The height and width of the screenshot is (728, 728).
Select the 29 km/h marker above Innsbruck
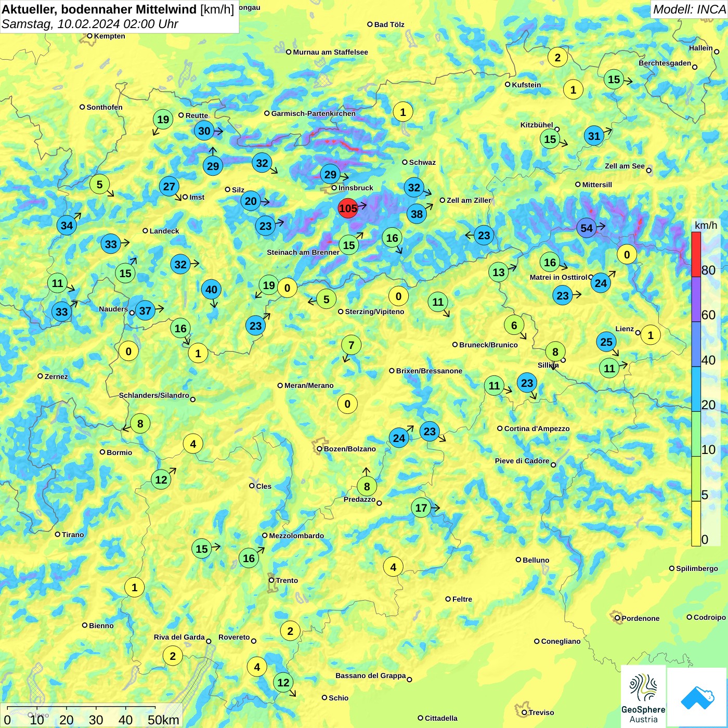click(x=331, y=174)
